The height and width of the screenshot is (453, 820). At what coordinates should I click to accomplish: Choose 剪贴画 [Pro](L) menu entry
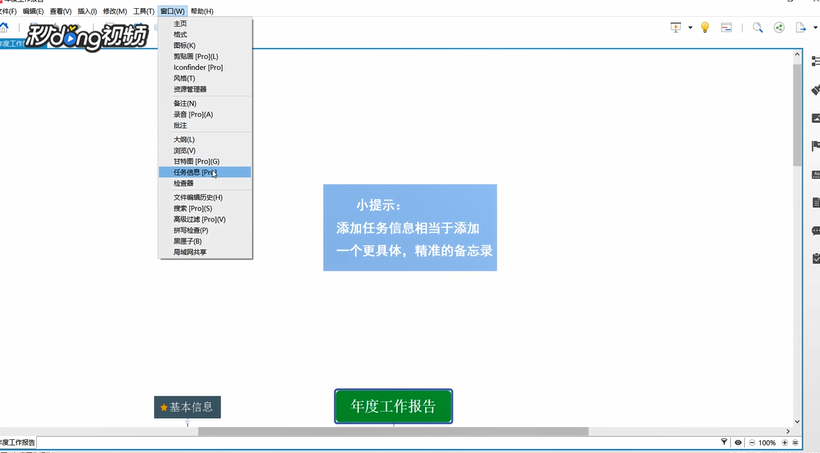[205, 56]
